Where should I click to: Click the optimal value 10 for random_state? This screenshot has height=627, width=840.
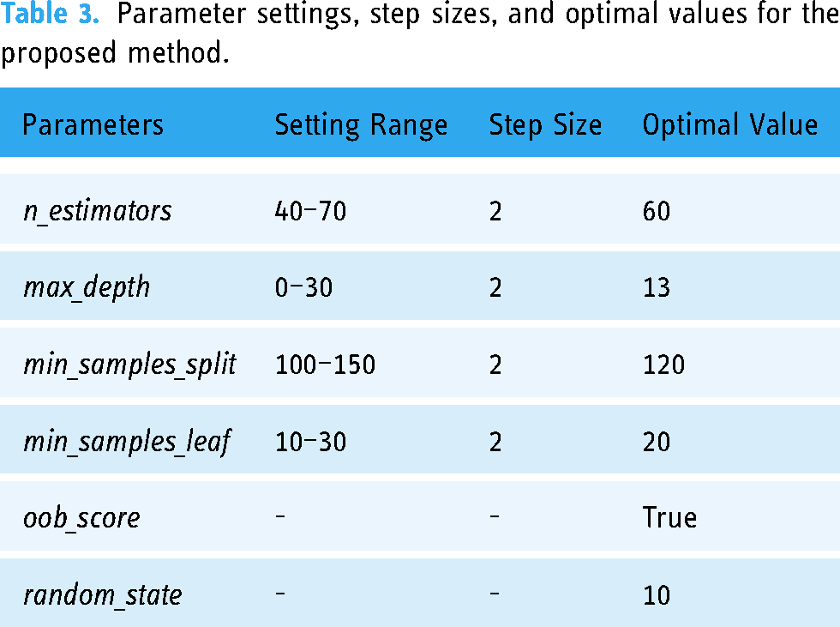[x=657, y=596]
